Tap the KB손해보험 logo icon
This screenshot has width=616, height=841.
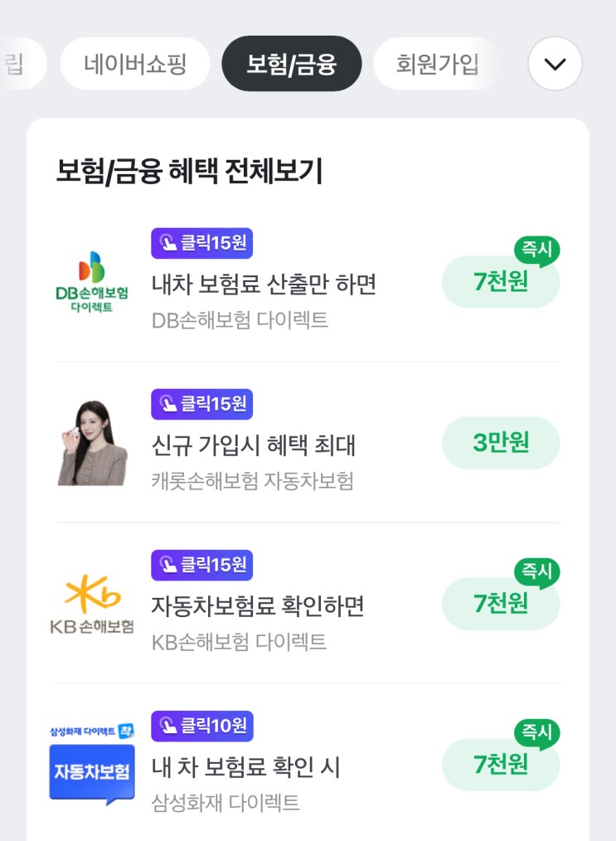tap(92, 605)
